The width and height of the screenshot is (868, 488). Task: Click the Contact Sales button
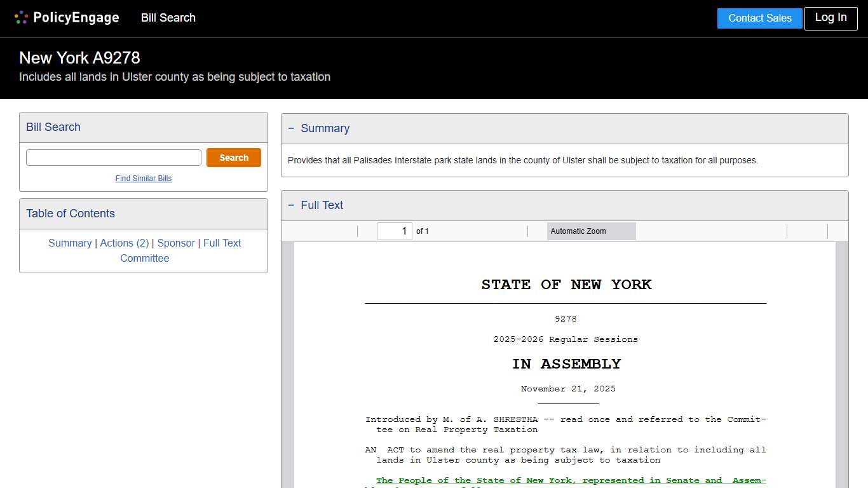pos(759,18)
